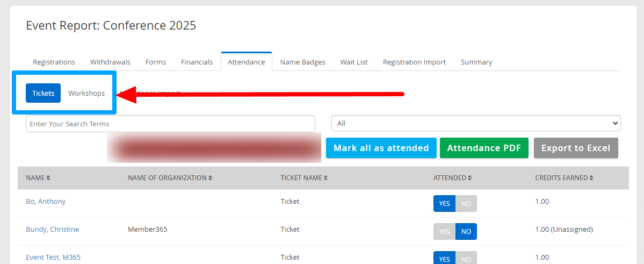Go to the Financials tab
Screen dimensions: 644x264
click(197, 62)
